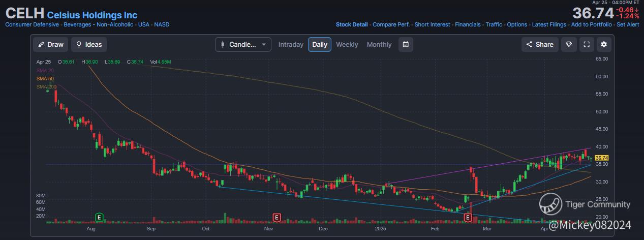Click the green earnings E marker in August
This screenshot has height=240, width=644.
pos(100,218)
